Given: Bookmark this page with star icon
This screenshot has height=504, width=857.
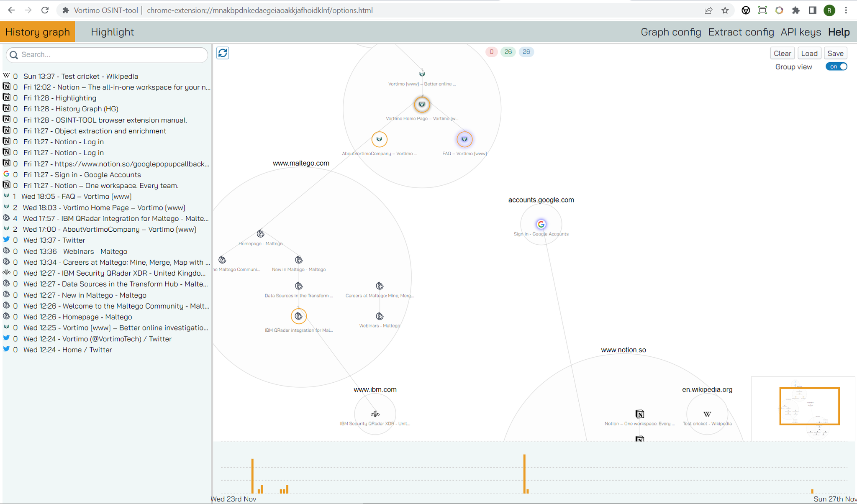Looking at the screenshot, I should click(x=725, y=10).
